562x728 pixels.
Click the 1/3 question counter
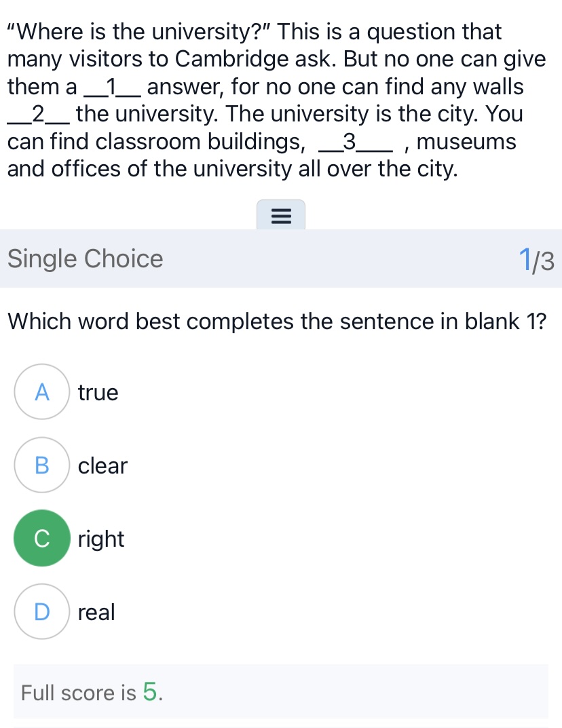click(537, 259)
